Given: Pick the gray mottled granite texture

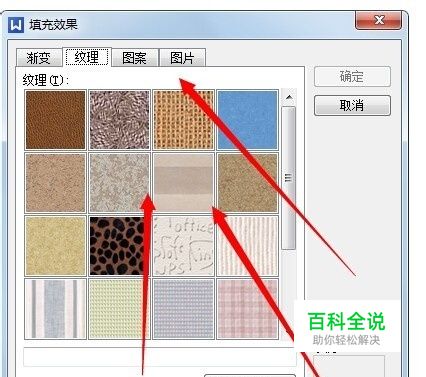Looking at the screenshot, I should pos(119,183).
